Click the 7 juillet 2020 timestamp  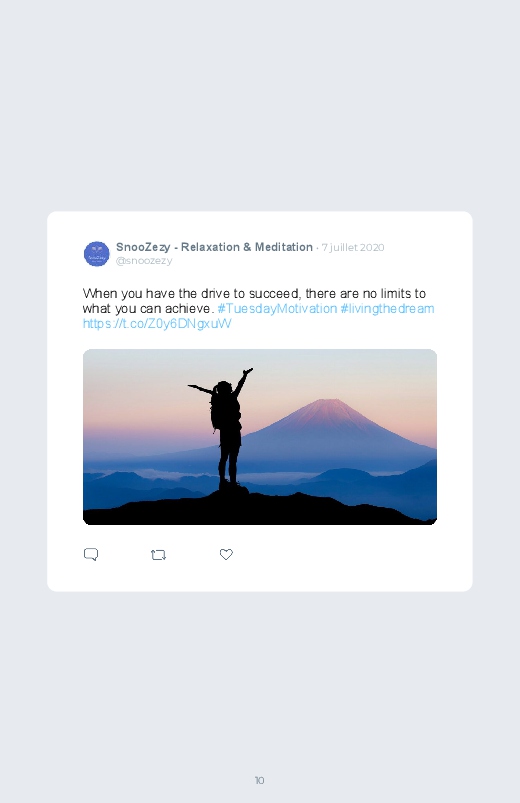pyautogui.click(x=353, y=247)
